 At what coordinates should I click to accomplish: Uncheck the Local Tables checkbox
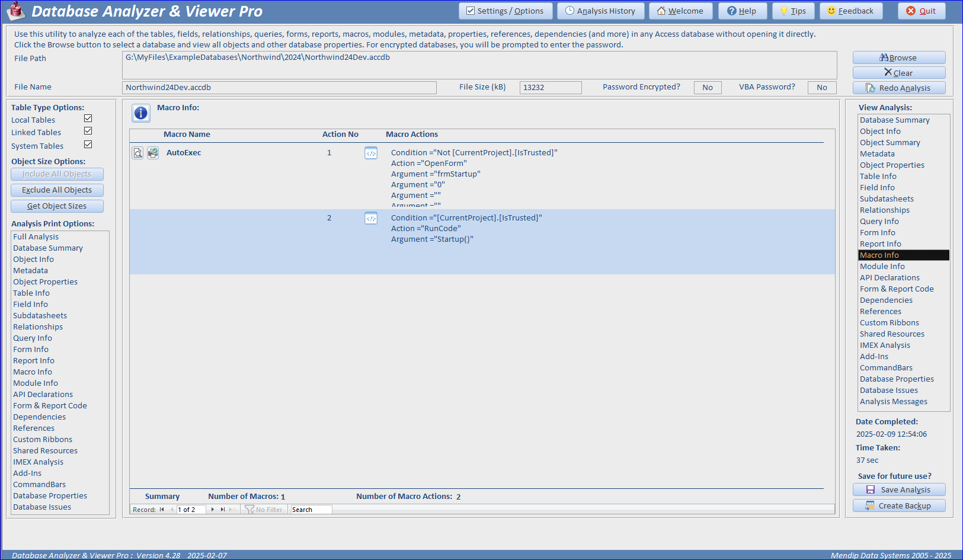tap(88, 119)
